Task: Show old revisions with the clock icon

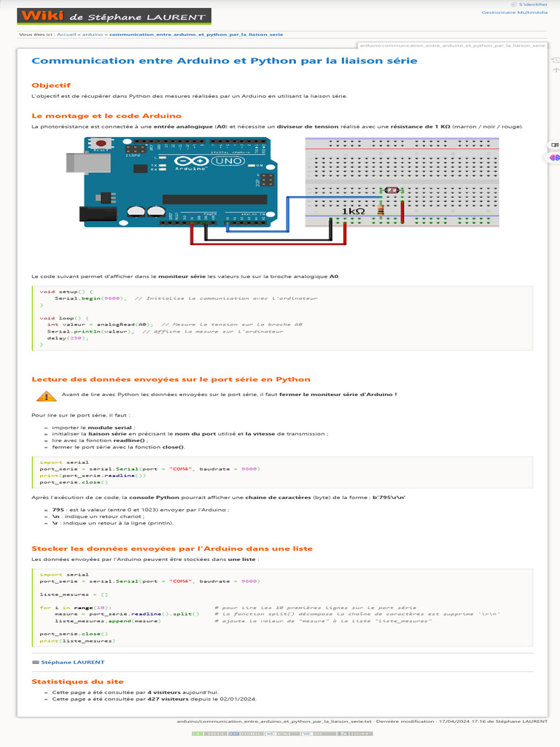Action: coord(555,60)
